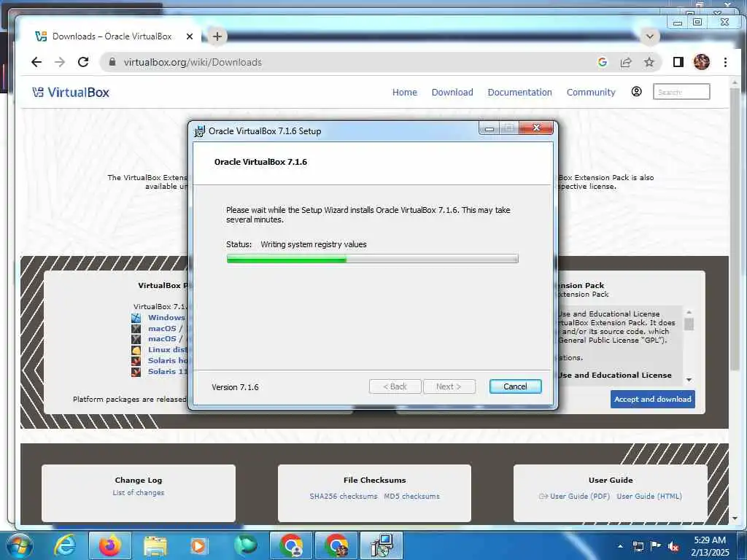
Task: Click the green bird app taskbar icon
Action: [x=245, y=545]
